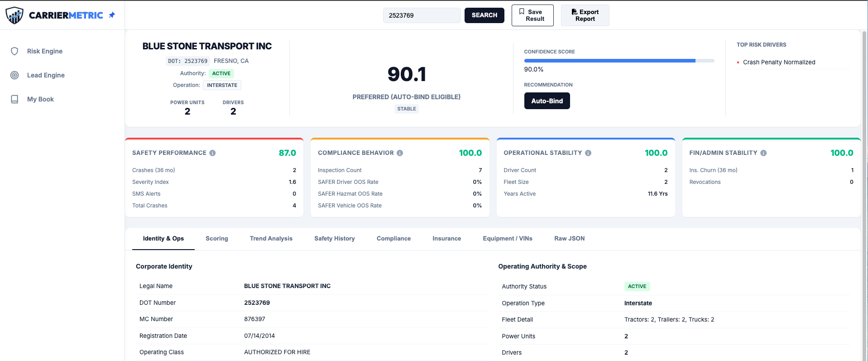868x361 pixels.
Task: Click the page vertical scrollbar
Action: pyautogui.click(x=864, y=195)
